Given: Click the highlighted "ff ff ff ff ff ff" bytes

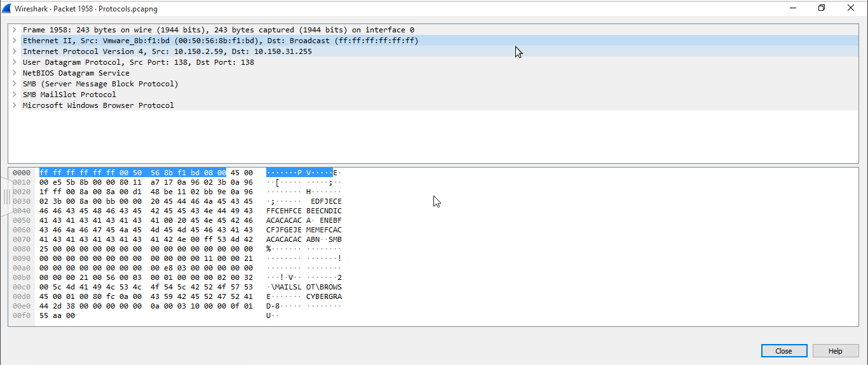Looking at the screenshot, I should tap(78, 173).
